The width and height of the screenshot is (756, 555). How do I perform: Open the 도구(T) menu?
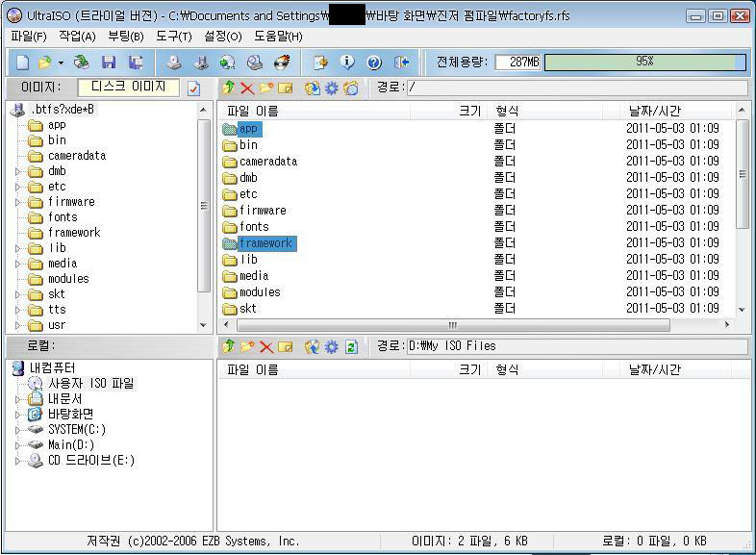point(173,37)
